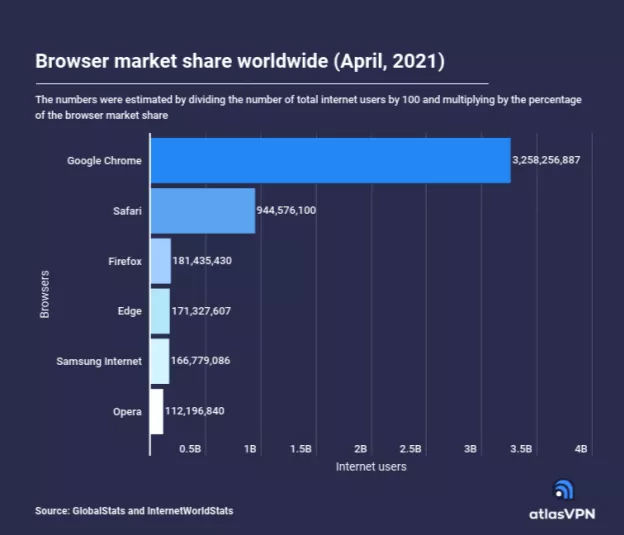624x535 pixels.
Task: Click the value 166,779,086
Action: pyautogui.click(x=201, y=361)
